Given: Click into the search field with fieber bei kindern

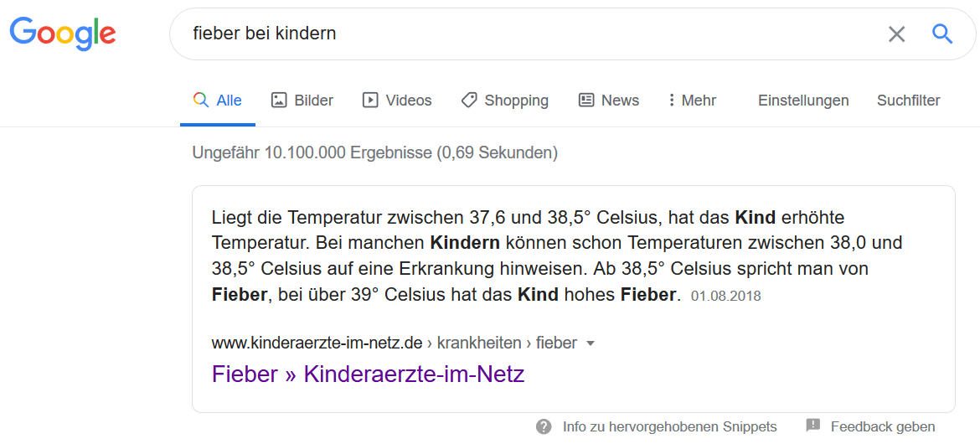Looking at the screenshot, I should pos(503,34).
